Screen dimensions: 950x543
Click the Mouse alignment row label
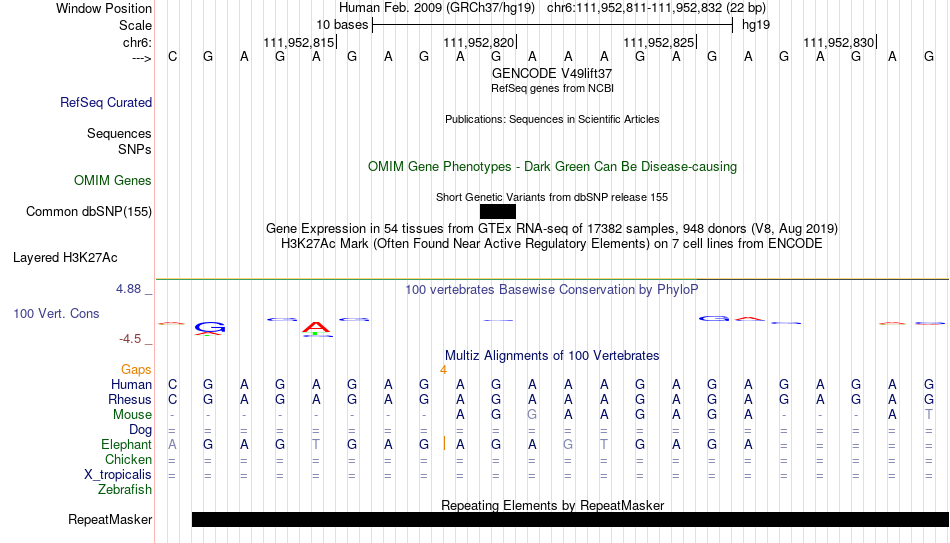click(x=132, y=415)
